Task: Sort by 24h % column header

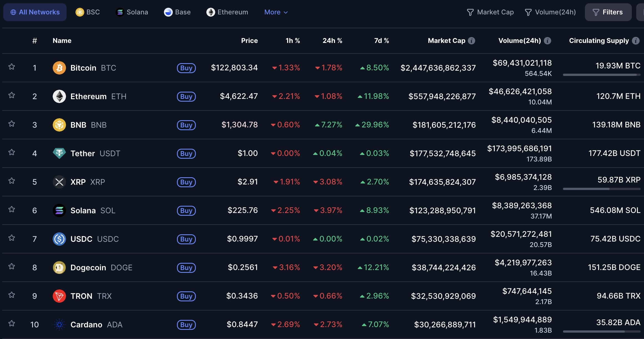Action: click(x=332, y=41)
